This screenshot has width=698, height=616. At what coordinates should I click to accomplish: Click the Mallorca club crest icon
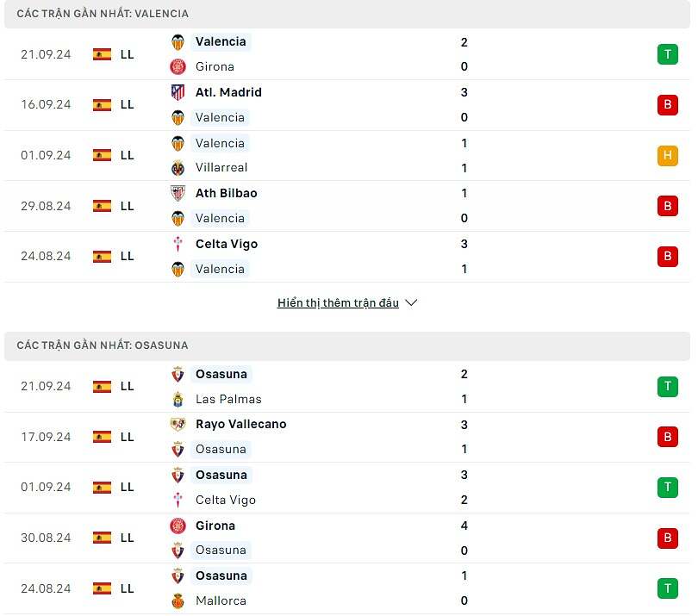tap(178, 600)
